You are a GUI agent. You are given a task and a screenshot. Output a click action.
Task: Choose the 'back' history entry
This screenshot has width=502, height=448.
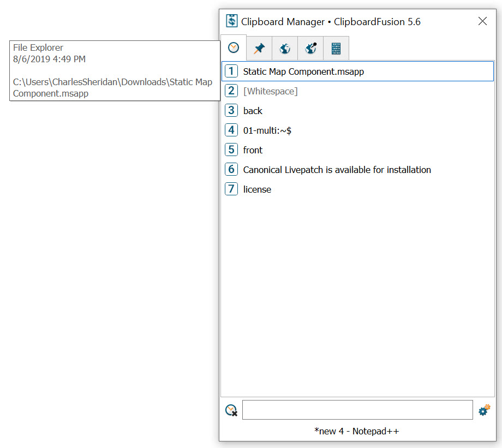pyautogui.click(x=253, y=111)
